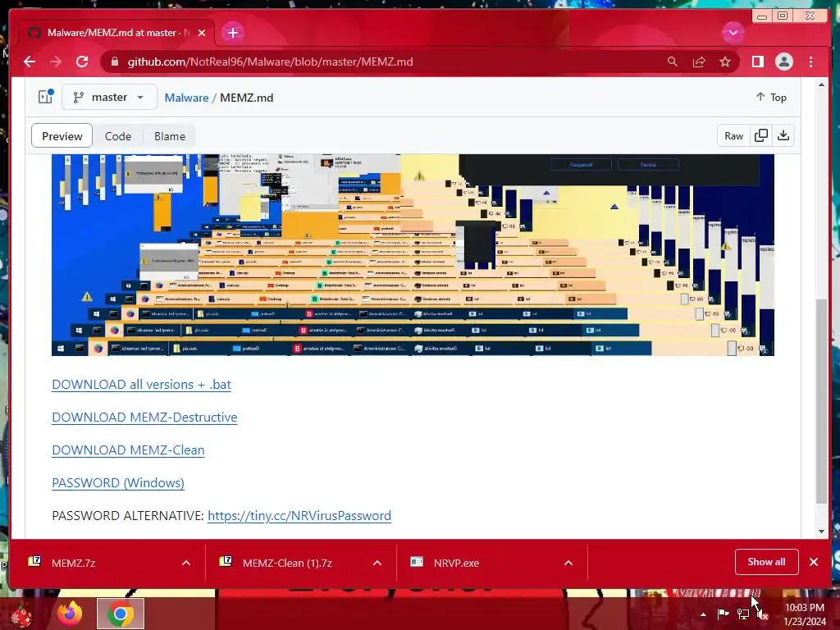Expand options for MEMZ-Clean (1).7z download
Viewport: 840px width, 630px height.
coord(377,563)
